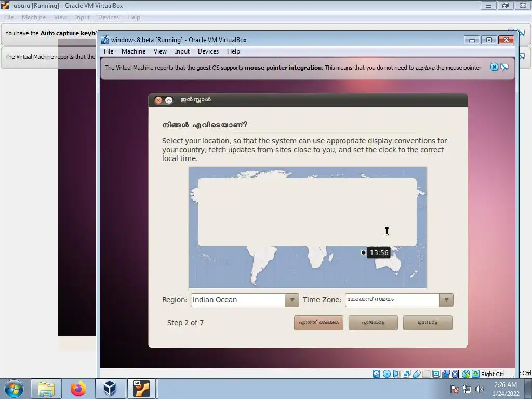Click the audio speaker icon in VirtualBox status bar
Screen dimensions: 532x399
396,374
